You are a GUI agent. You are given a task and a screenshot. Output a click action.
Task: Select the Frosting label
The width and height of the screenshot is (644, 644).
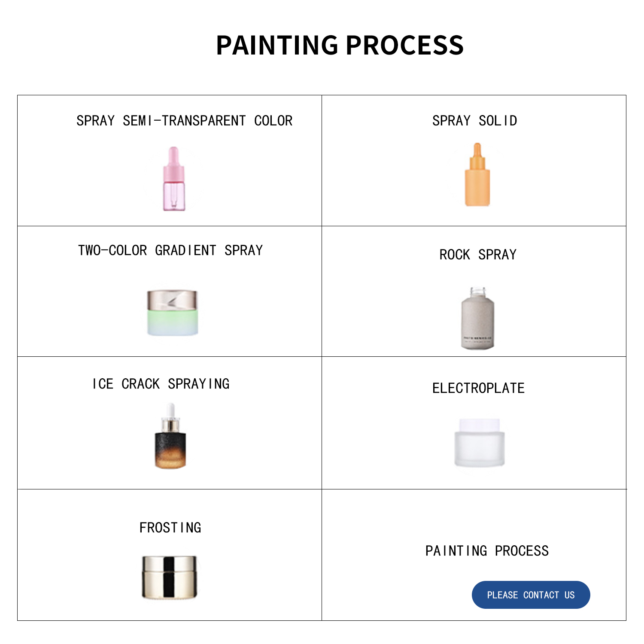[170, 528]
